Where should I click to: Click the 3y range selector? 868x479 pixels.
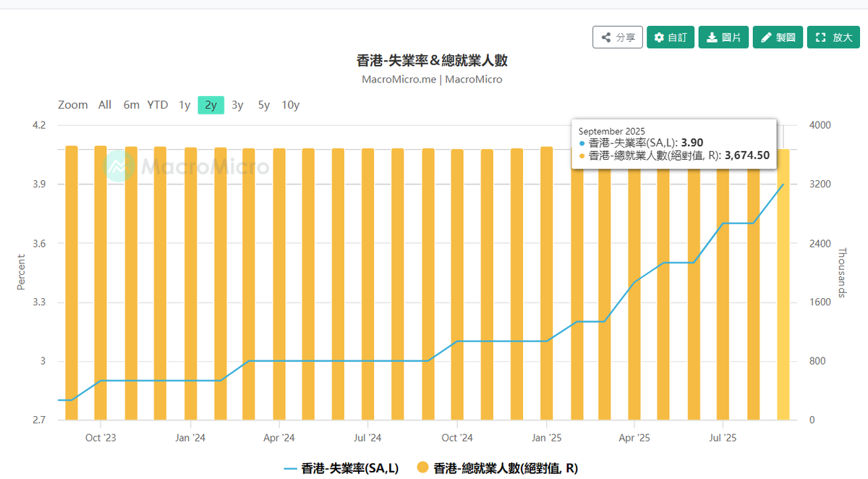[237, 105]
